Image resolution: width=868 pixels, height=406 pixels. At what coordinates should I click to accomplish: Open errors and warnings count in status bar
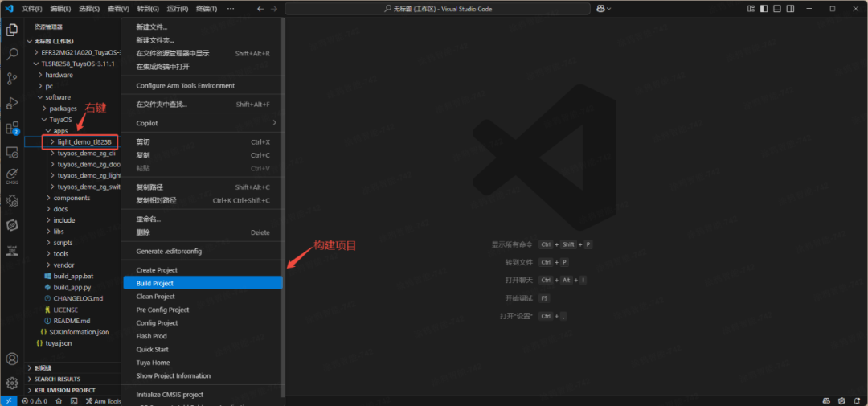35,401
